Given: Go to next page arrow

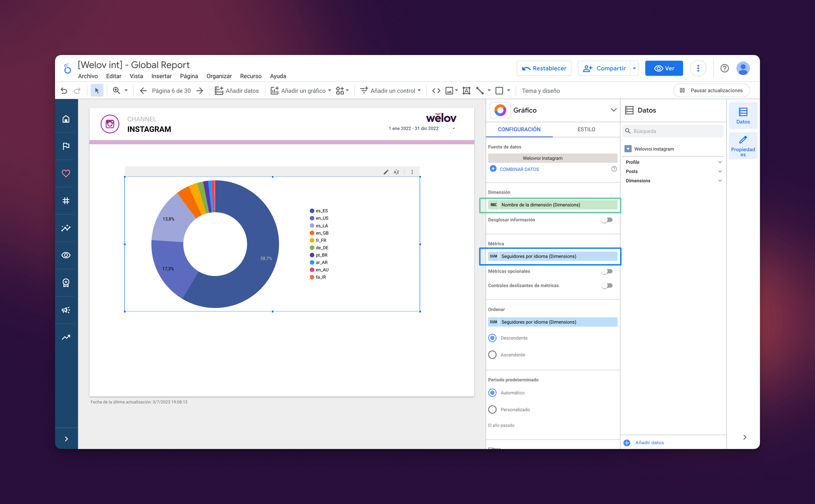Looking at the screenshot, I should point(200,90).
